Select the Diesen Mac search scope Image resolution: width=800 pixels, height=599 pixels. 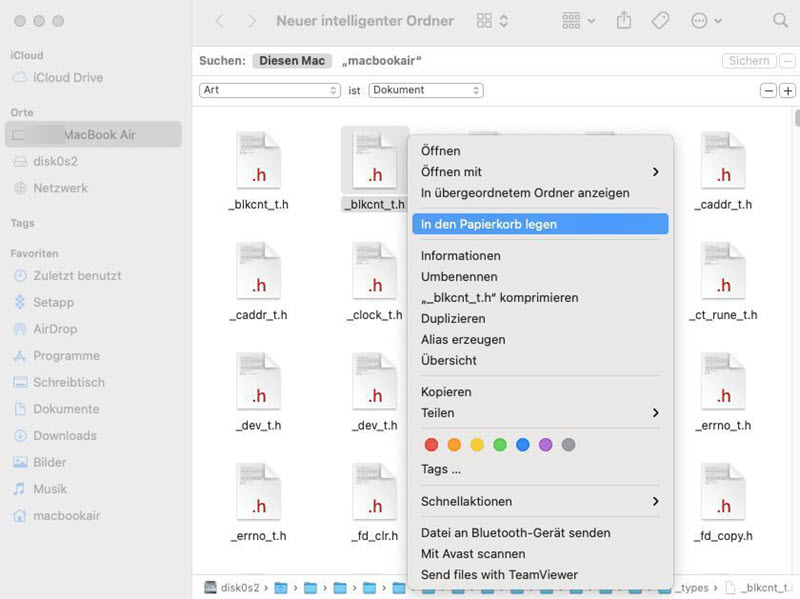pos(292,61)
